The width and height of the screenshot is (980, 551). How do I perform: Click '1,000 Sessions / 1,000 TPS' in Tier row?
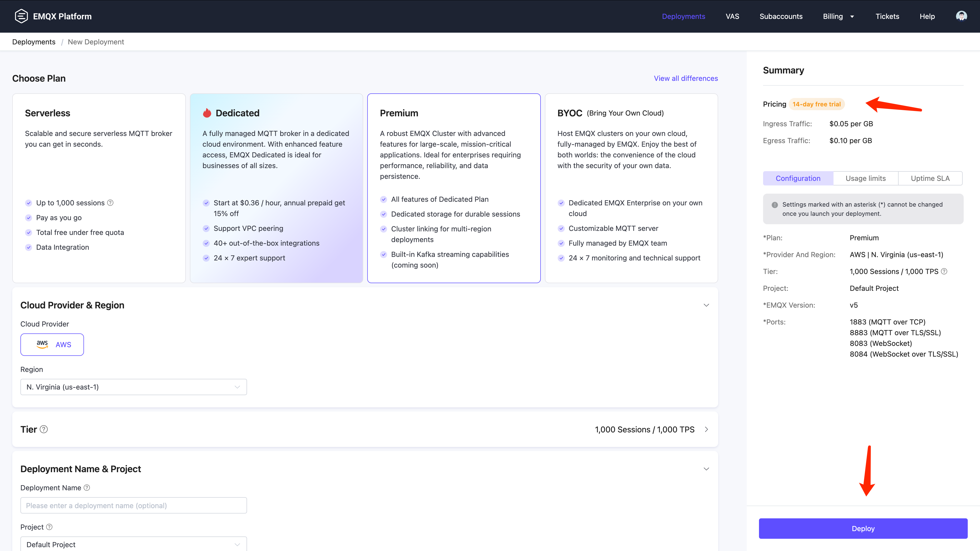coord(644,429)
